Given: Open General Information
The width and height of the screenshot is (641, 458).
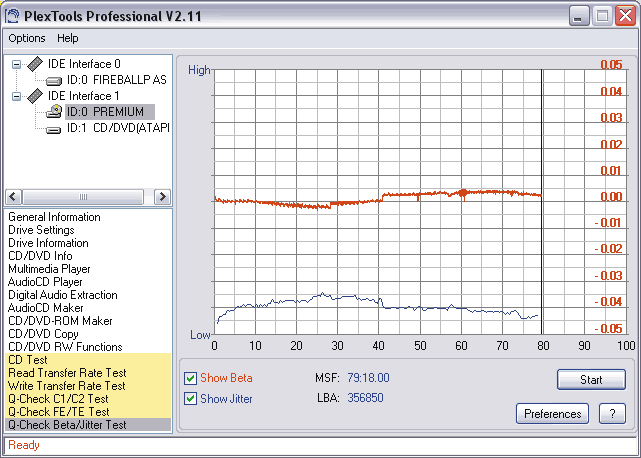Looking at the screenshot, I should pos(54,217).
